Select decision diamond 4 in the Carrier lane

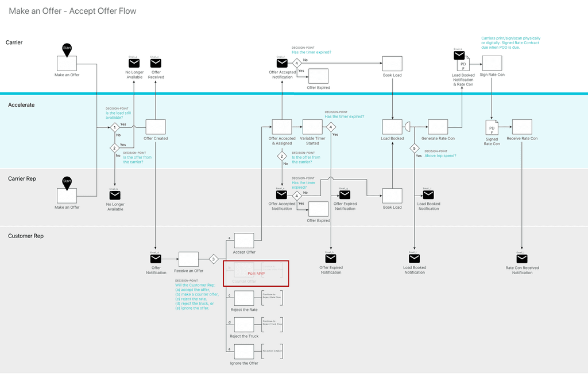pos(297,63)
